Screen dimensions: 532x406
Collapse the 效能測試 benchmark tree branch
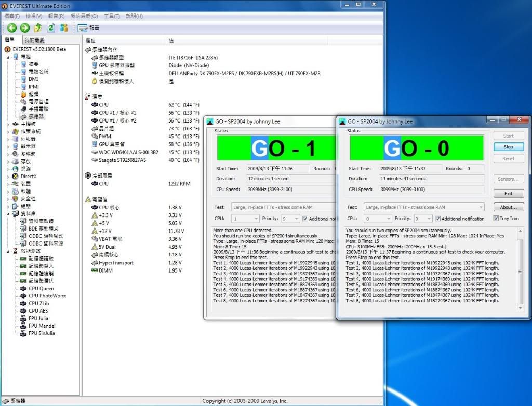click(8, 251)
